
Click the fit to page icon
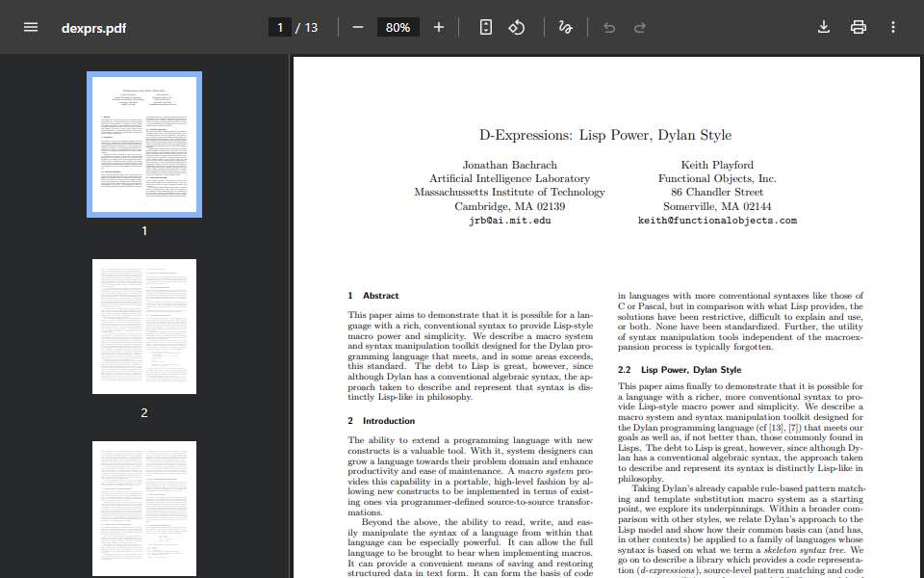point(485,27)
